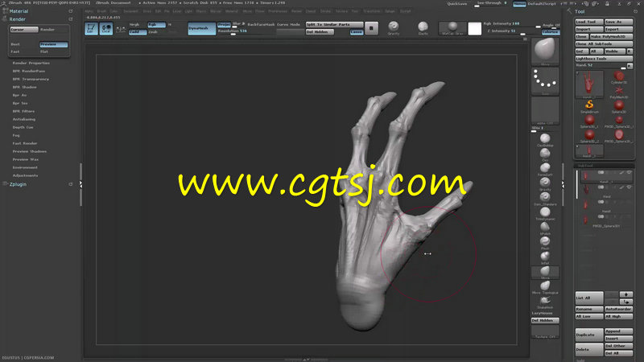Select the Gravity brush in brush column
The width and height of the screenshot is (644, 362).
tap(545, 183)
